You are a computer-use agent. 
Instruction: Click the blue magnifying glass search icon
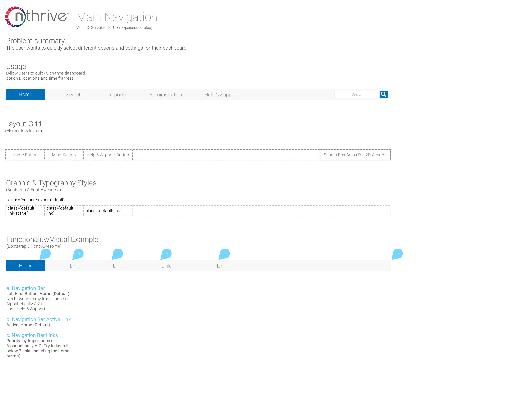(384, 95)
